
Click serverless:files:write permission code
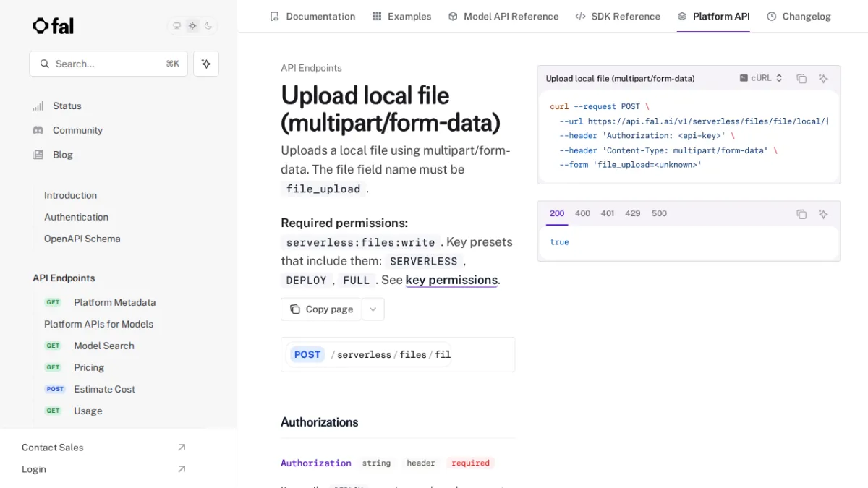[360, 242]
